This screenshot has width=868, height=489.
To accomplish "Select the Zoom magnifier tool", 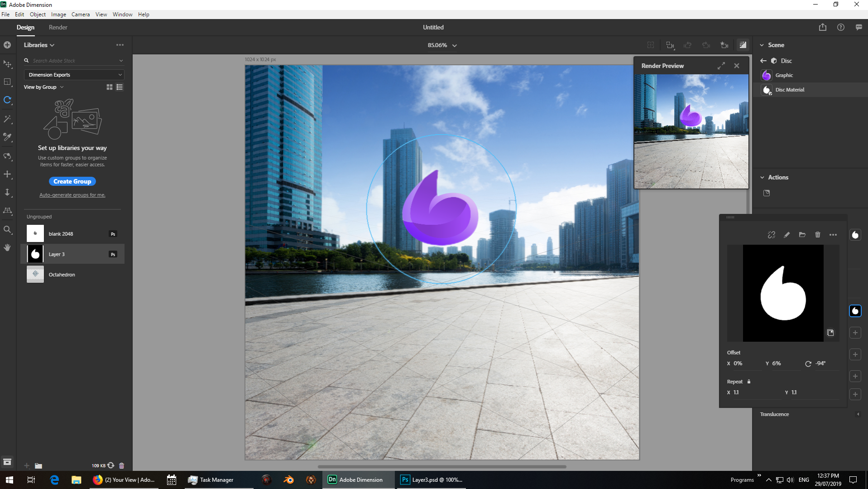I will click(x=7, y=230).
